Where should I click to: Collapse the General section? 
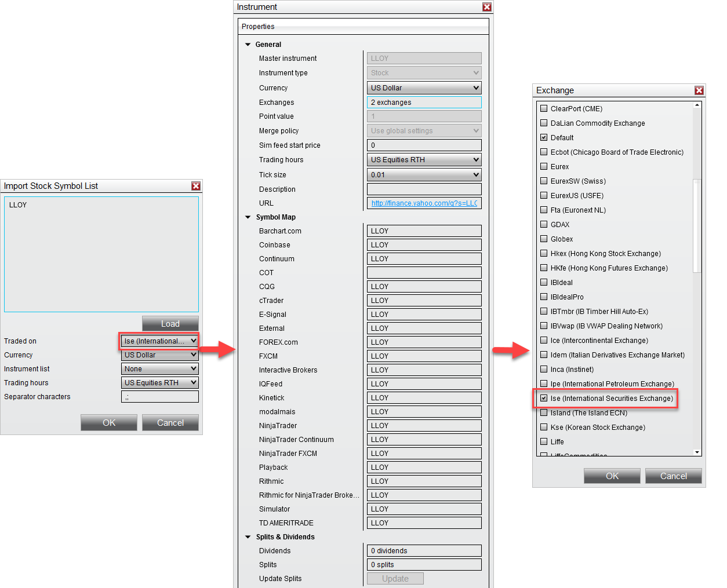[248, 45]
